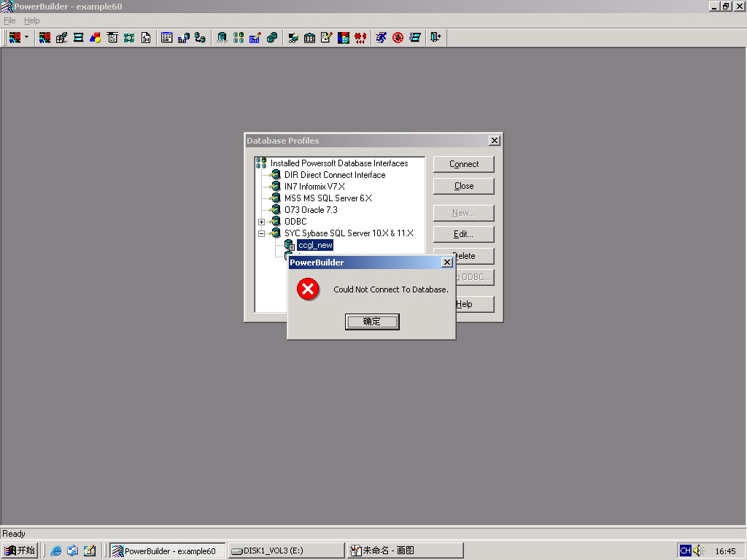Click the volume speaker tray icon
747x560 pixels.
coord(698,551)
